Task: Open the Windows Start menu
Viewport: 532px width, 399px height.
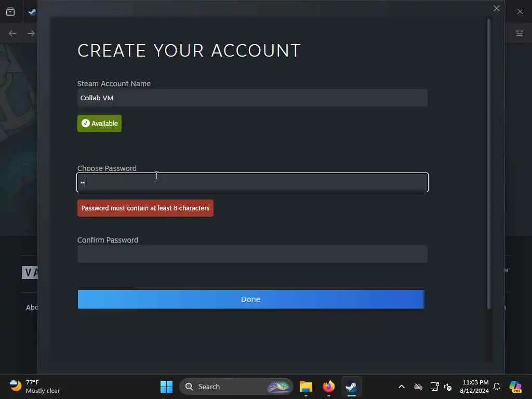Action: tap(166, 387)
